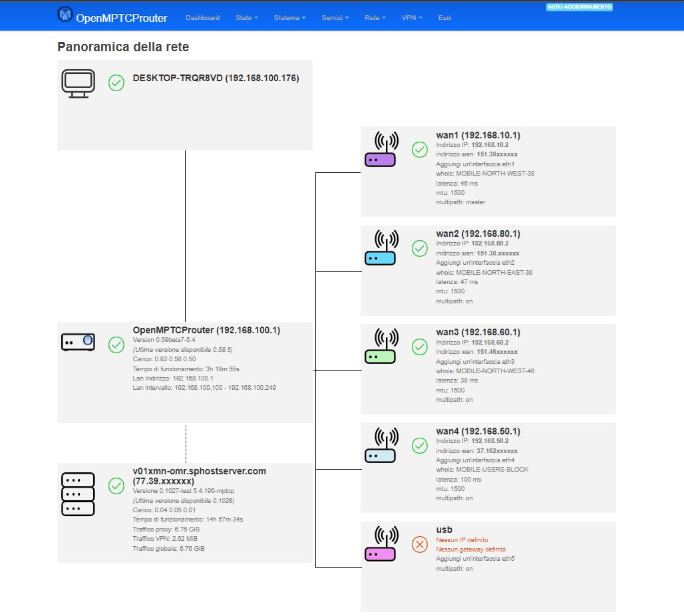Click the 'Nessun IP definito' error text
The height and width of the screenshot is (616, 684).
point(462,540)
